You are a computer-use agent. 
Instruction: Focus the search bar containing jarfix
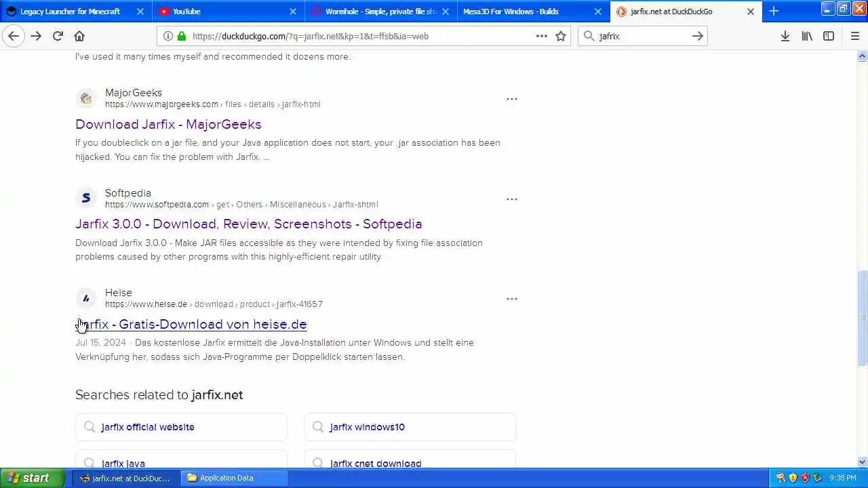(643, 36)
